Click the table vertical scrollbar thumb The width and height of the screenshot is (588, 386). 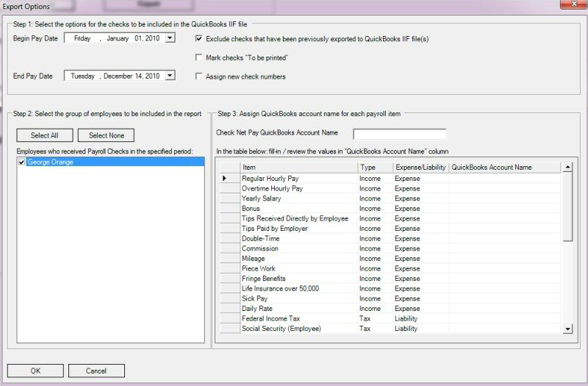click(568, 207)
